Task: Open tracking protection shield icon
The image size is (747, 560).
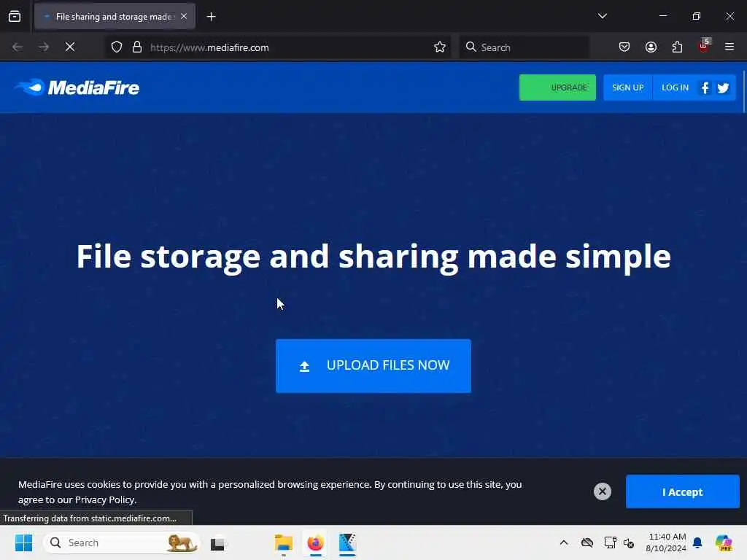Action: coord(117,47)
